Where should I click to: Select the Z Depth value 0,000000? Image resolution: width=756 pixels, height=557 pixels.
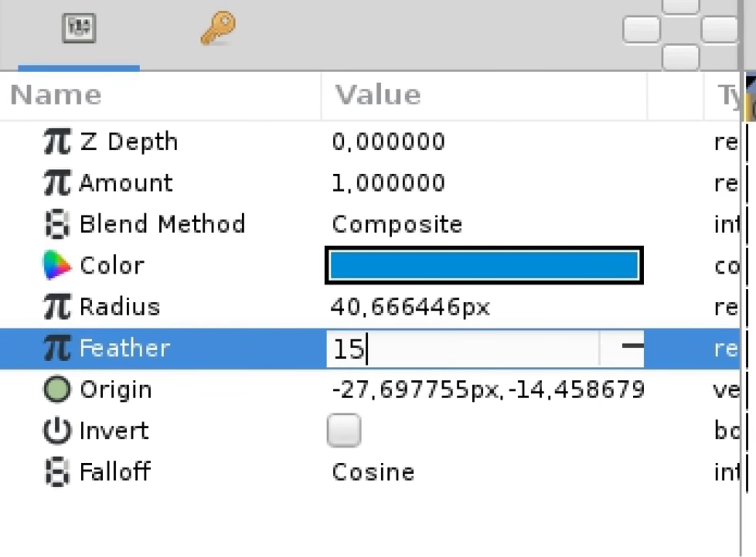pyautogui.click(x=388, y=142)
